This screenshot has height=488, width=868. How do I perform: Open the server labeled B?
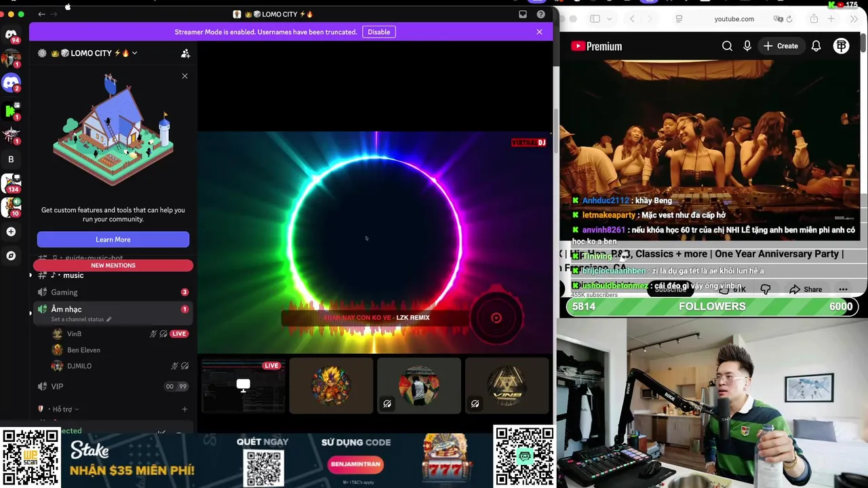11,159
